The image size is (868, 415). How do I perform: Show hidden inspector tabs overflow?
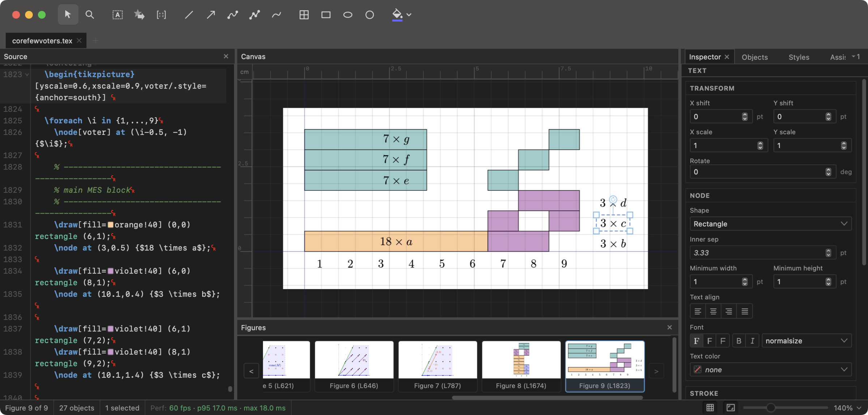coord(856,56)
